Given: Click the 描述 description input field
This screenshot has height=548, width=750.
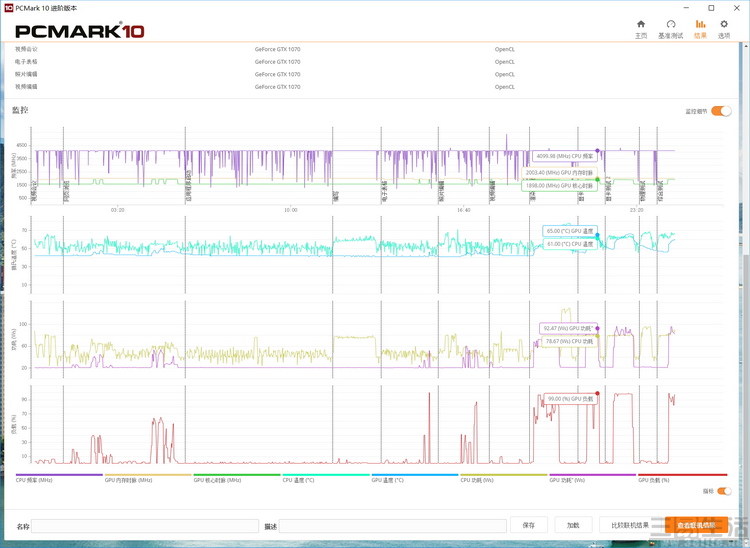Looking at the screenshot, I should click(391, 526).
